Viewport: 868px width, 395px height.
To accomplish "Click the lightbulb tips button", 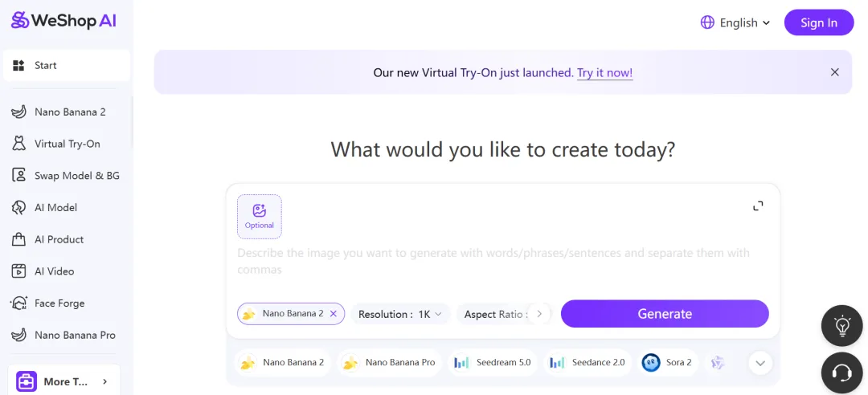I will tap(842, 325).
